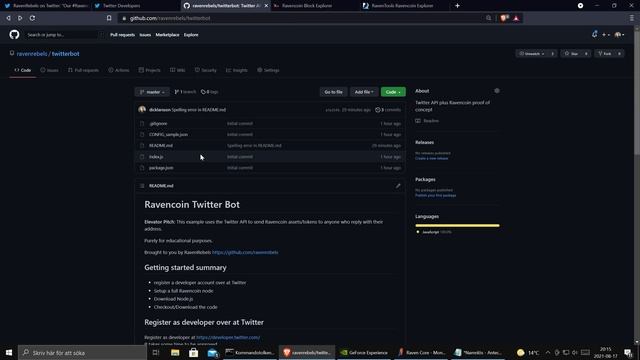640x360 pixels.
Task: Star the repository
Action: click(x=571, y=53)
